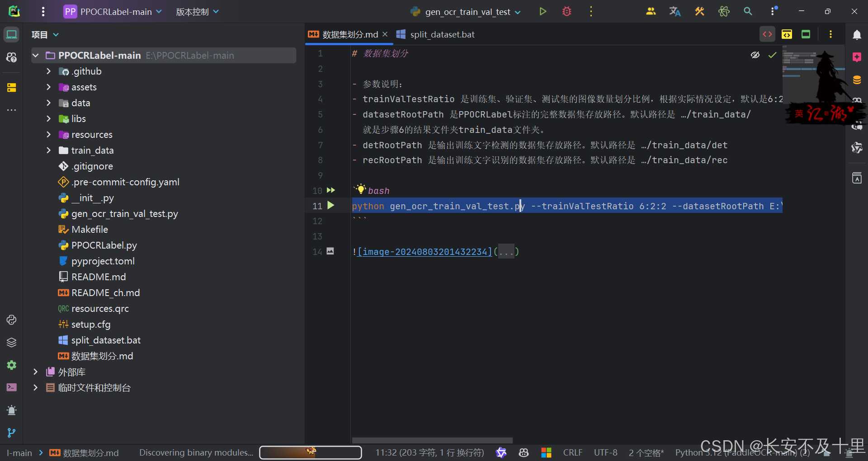Screen dimensions: 868x461
Task: Open Database tool window icon
Action: (857, 80)
